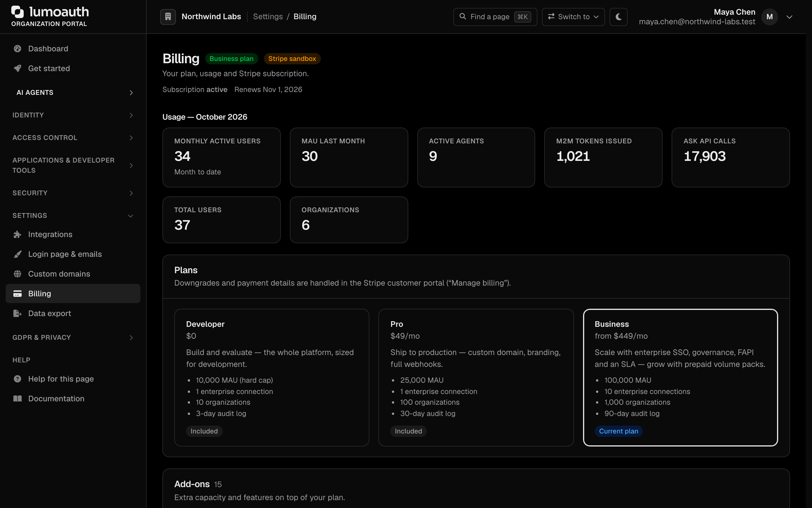This screenshot has height=508, width=812.
Task: Expand the IDENTITY section
Action: (73, 115)
